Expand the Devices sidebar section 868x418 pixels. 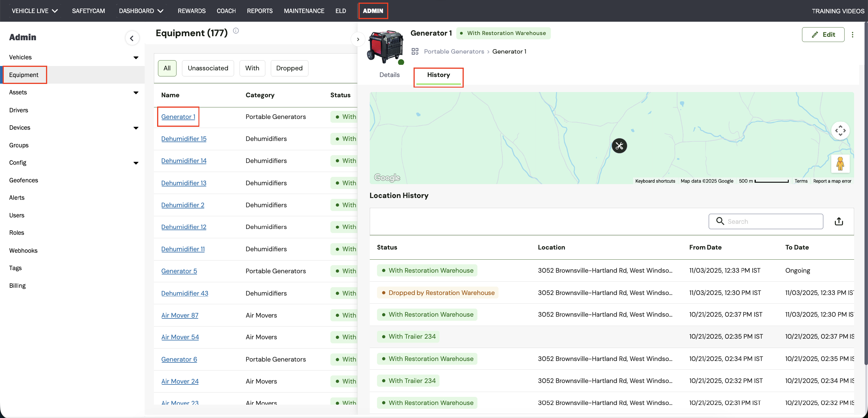(136, 128)
